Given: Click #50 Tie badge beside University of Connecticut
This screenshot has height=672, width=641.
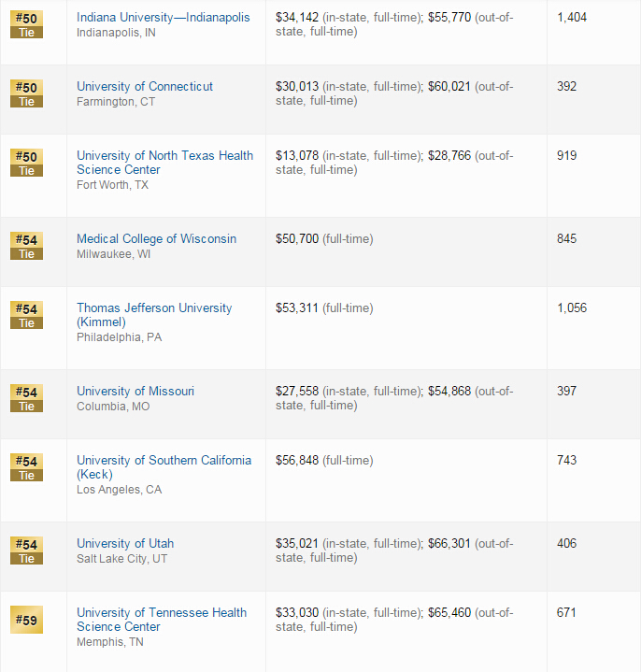Looking at the screenshot, I should coord(26,93).
